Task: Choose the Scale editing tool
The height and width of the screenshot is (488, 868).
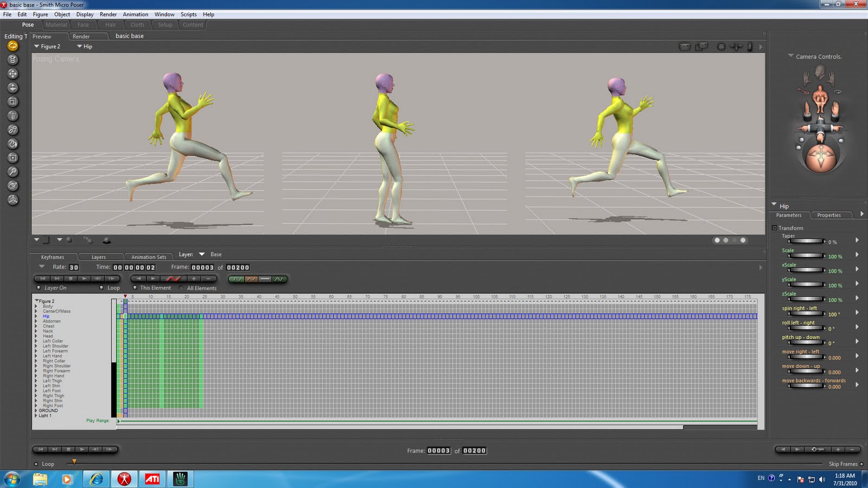Action: click(12, 102)
